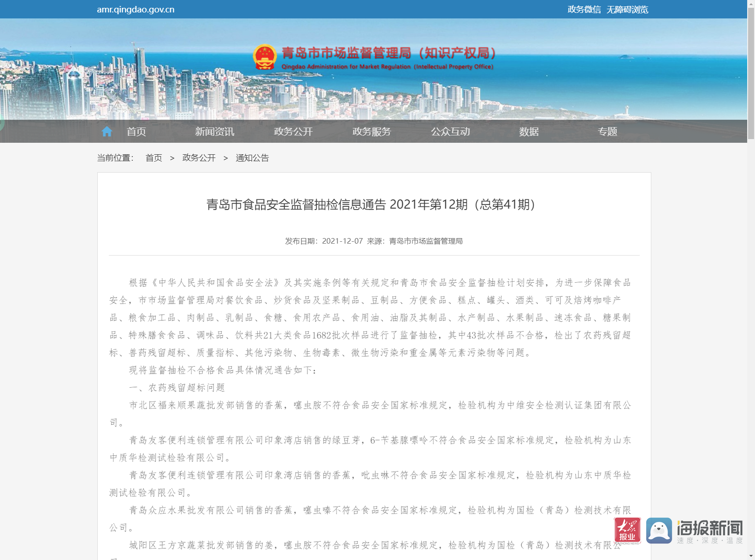Open 政务公开 breadcrumb link
755x560 pixels.
point(199,158)
